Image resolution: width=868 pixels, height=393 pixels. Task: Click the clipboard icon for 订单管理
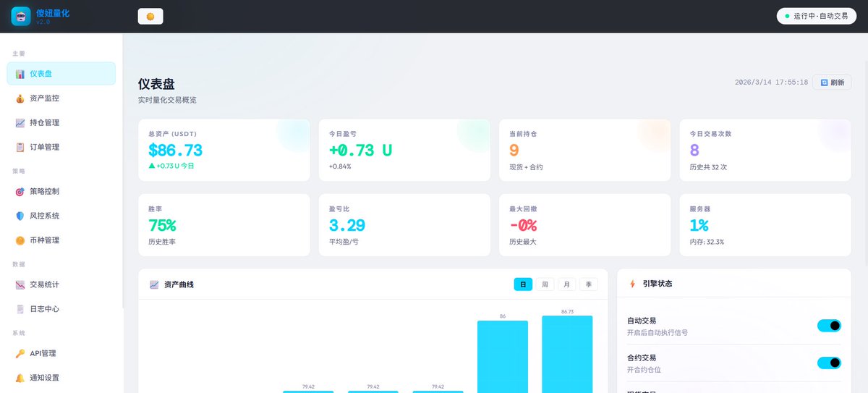(20, 147)
